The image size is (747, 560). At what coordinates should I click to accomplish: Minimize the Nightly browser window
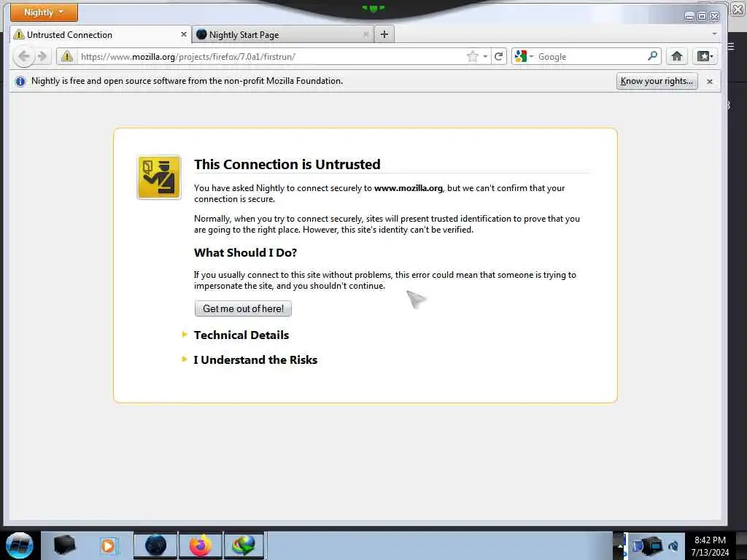(x=689, y=17)
